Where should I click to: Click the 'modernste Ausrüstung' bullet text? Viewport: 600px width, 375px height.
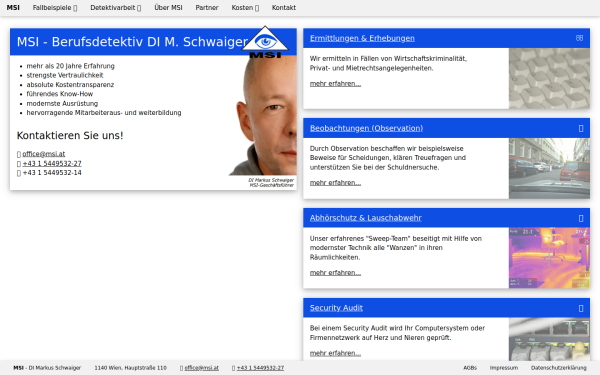pyautogui.click(x=62, y=103)
